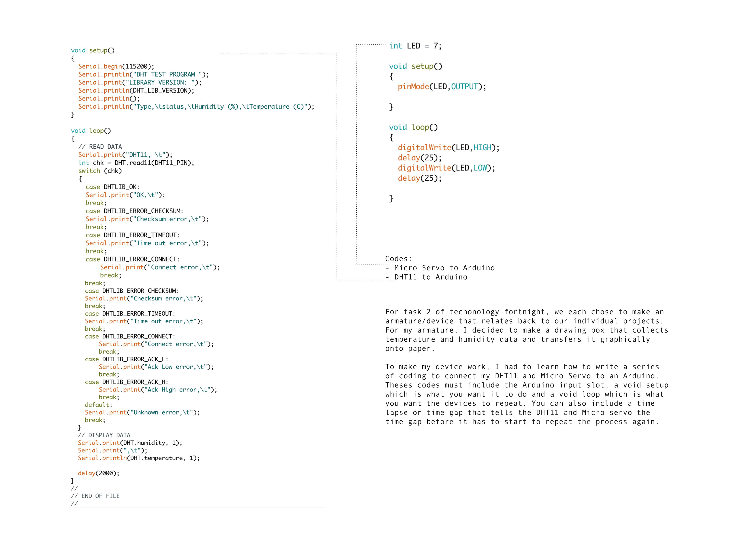This screenshot has height=535, width=756.
Task: Click the empty Serial.println(); line
Action: click(109, 99)
